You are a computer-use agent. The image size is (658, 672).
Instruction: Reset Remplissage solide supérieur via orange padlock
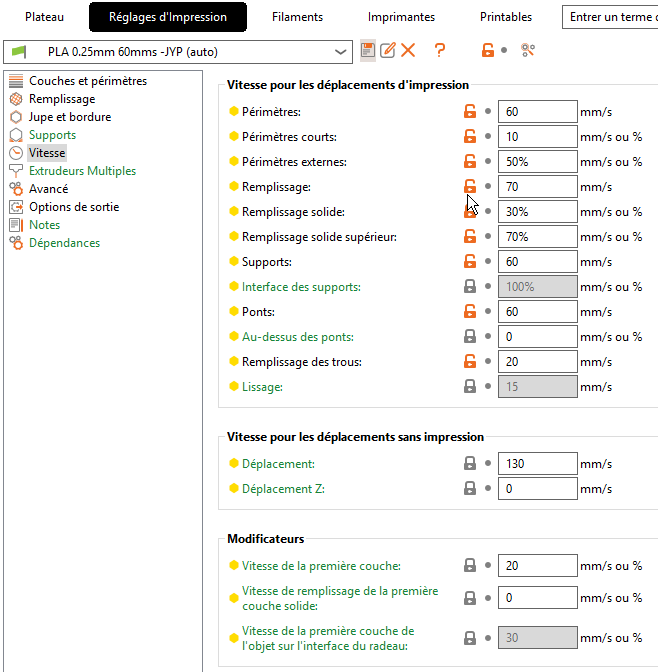coord(470,237)
